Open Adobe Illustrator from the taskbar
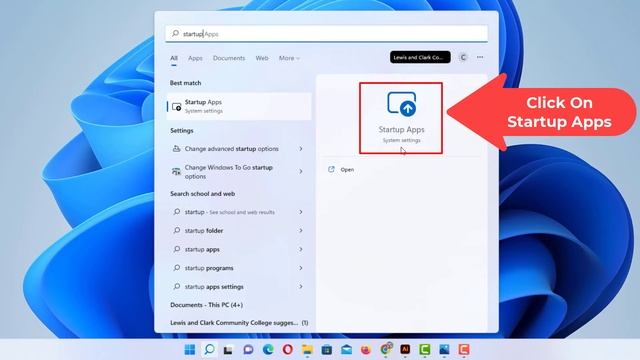This screenshot has width=640, height=360. [405, 349]
